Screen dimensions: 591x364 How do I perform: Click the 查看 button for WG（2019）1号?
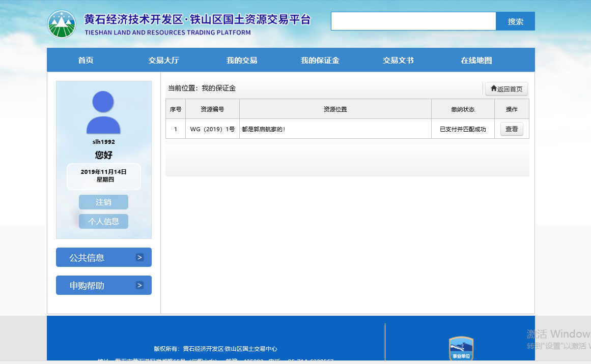pos(511,129)
